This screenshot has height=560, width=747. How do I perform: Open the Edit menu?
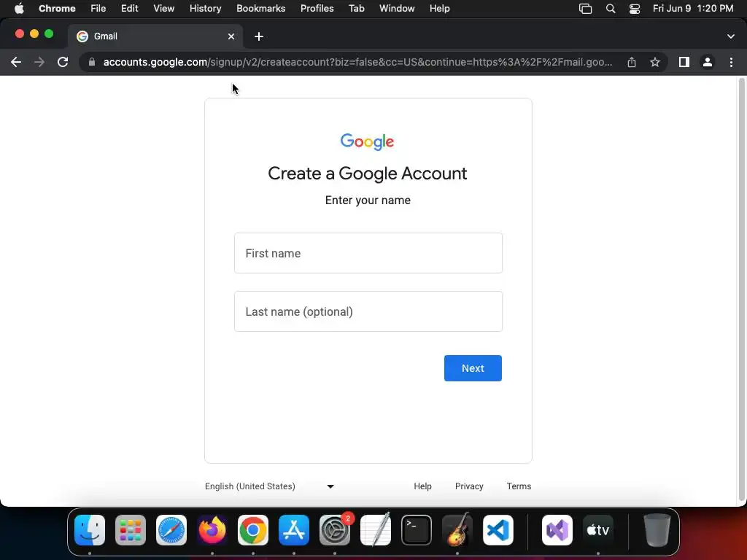(x=129, y=9)
